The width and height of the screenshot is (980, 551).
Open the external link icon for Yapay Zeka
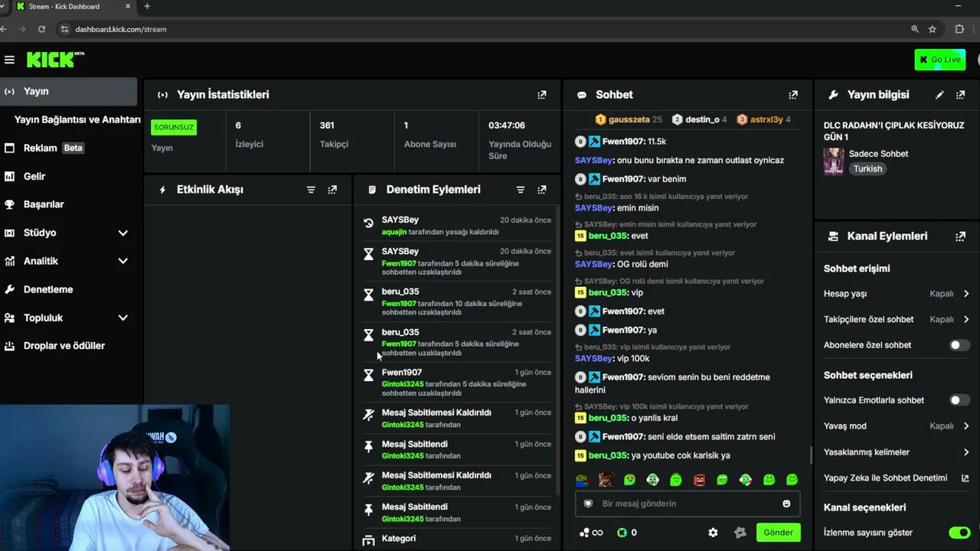[965, 478]
